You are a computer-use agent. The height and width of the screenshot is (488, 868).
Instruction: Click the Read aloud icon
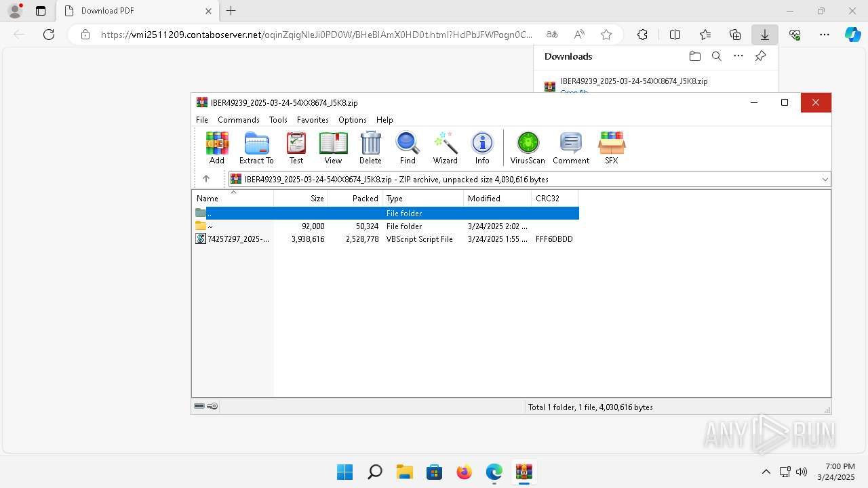click(579, 35)
